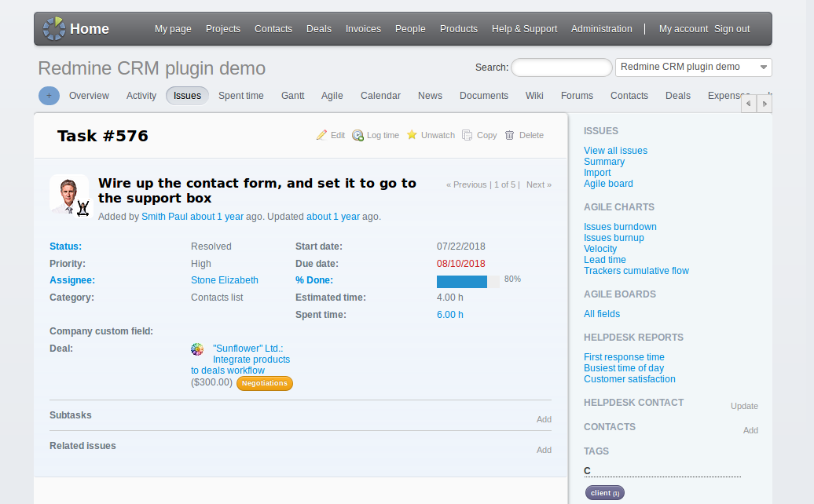Click the blue plus new-object button
Screen dimensions: 814x504
pyautogui.click(x=49, y=96)
